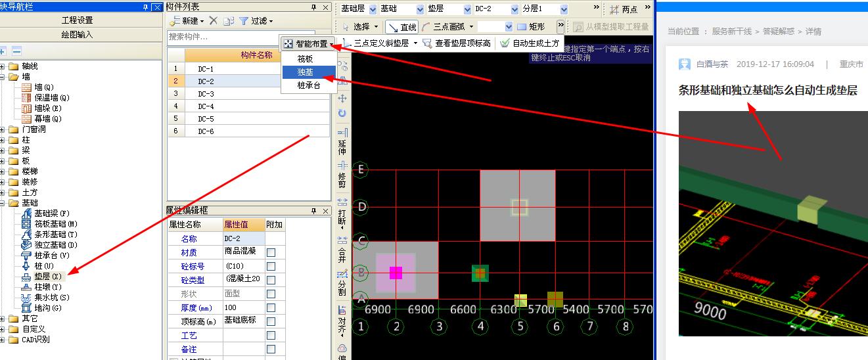The width and height of the screenshot is (868, 360).
Task: Tick the 材质 additional checkbox
Action: click(271, 252)
